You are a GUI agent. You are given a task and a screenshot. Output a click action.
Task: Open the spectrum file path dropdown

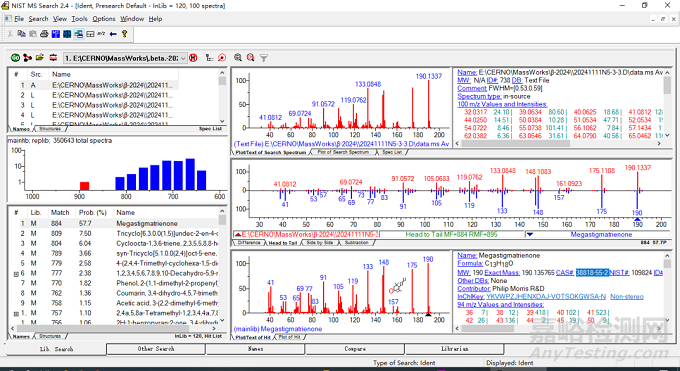[183, 58]
